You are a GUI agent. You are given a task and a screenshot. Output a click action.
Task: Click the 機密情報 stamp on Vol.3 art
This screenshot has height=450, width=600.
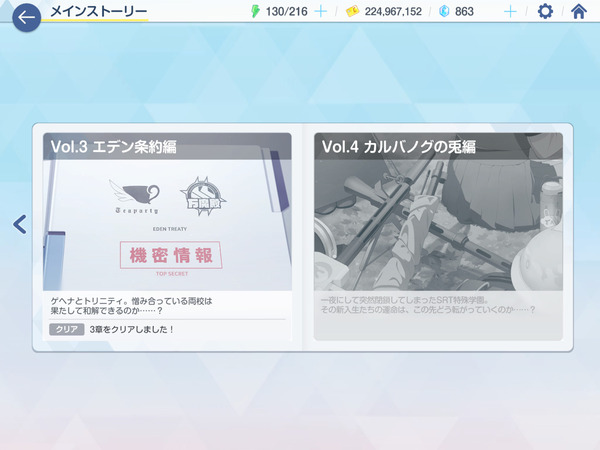coord(171,255)
